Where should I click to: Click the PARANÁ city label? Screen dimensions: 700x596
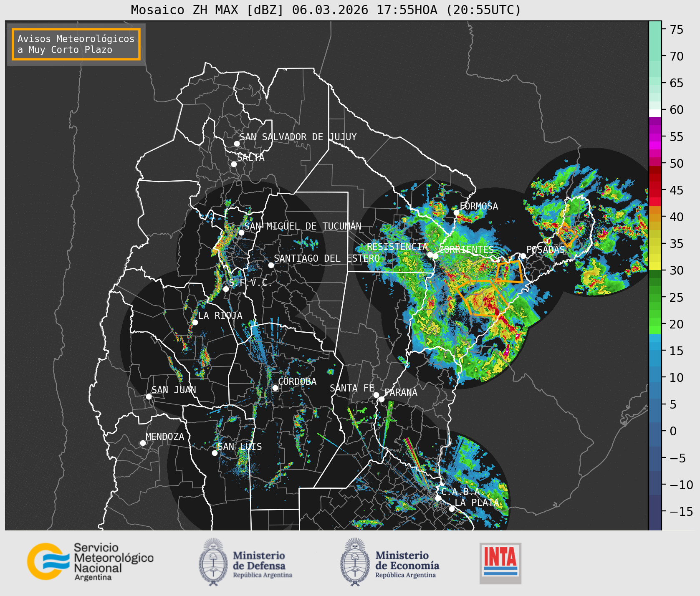401,392
